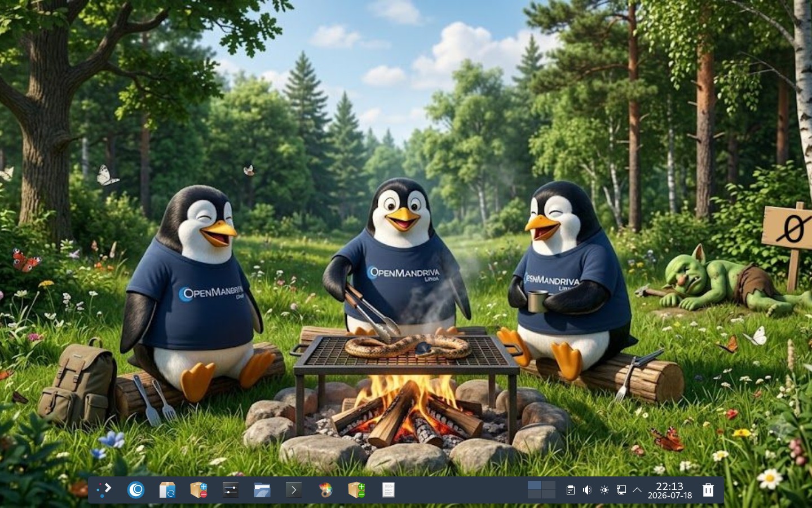Open the clipboard tray widget
Image resolution: width=812 pixels, height=508 pixels.
(570, 490)
